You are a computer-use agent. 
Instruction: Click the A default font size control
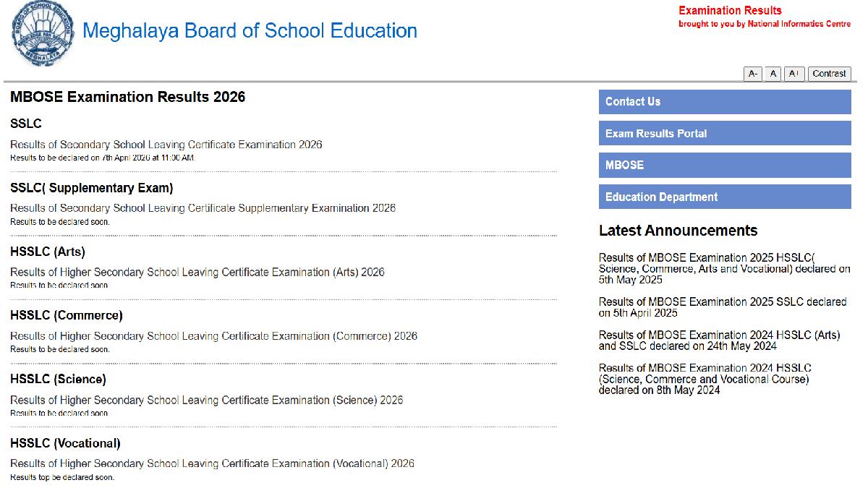[773, 73]
